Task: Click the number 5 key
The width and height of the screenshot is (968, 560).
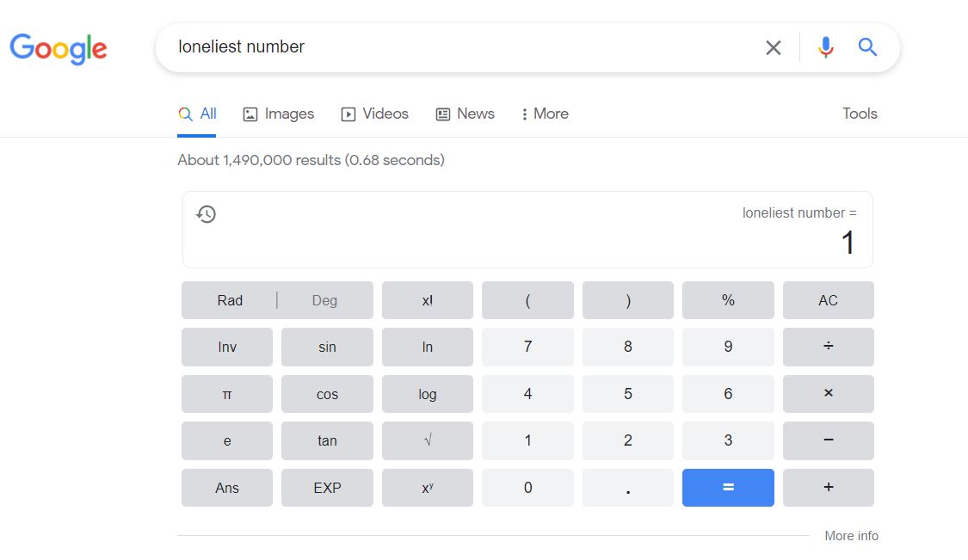Action: point(628,394)
